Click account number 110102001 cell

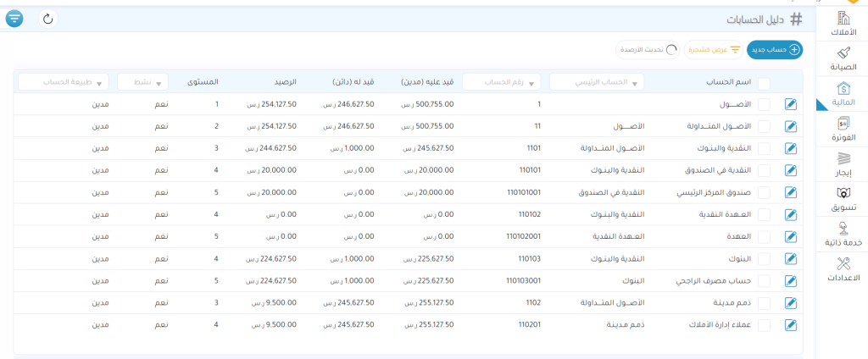click(x=524, y=237)
